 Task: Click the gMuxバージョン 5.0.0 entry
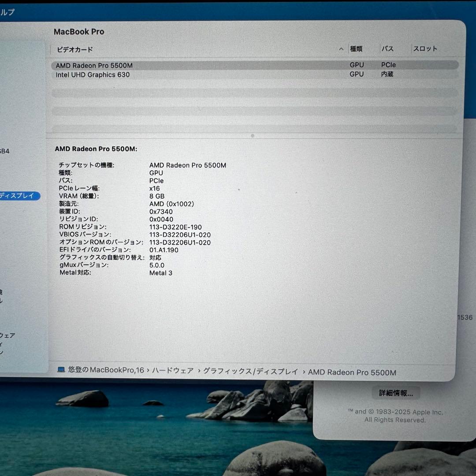[x=156, y=265]
